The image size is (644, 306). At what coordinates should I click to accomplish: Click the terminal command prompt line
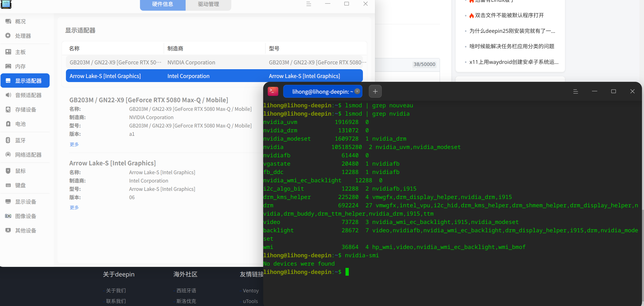pyautogui.click(x=306, y=272)
